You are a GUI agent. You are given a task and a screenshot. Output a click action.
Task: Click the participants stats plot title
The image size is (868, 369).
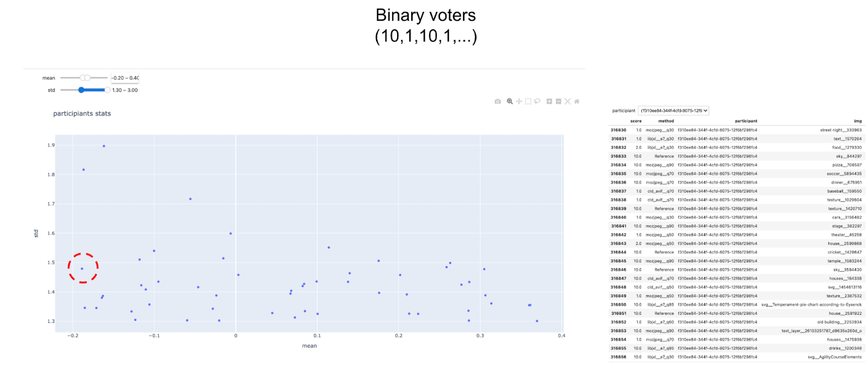(82, 113)
